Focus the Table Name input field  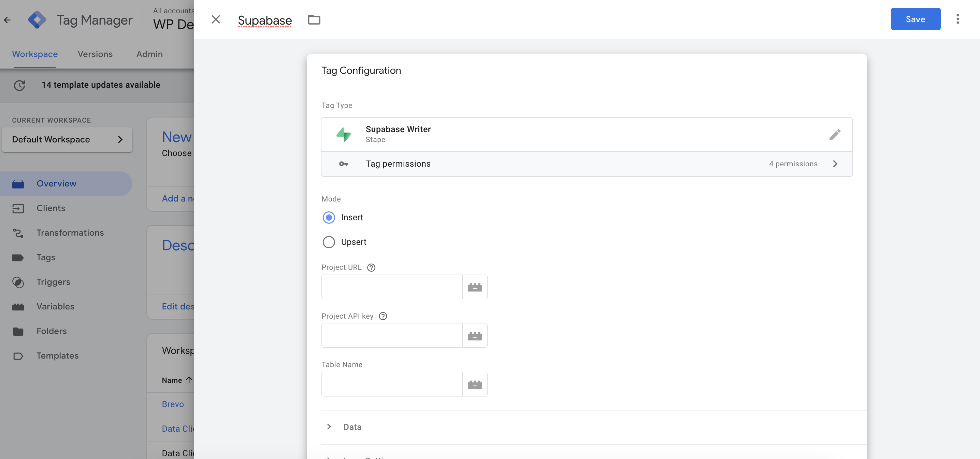392,384
